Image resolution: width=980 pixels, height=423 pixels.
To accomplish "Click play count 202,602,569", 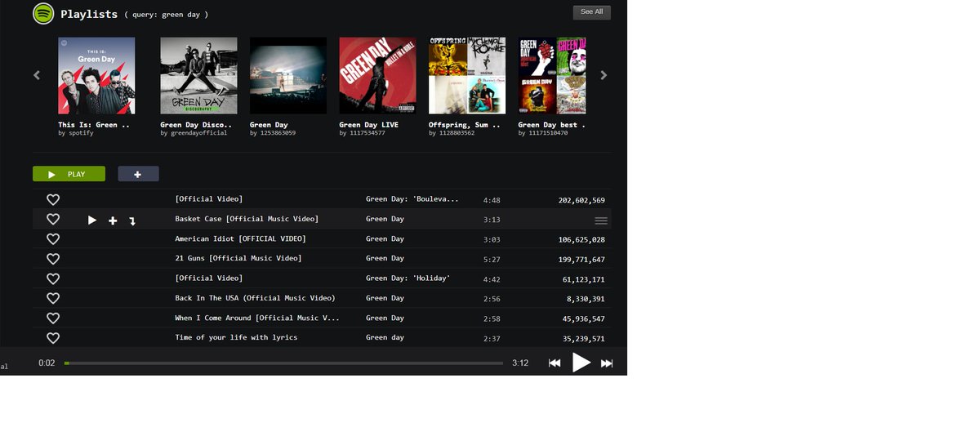I will (x=581, y=200).
